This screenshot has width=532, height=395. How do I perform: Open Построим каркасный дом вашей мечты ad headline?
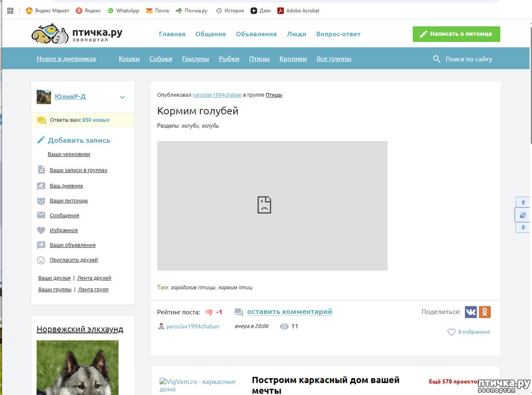pyautogui.click(x=326, y=385)
